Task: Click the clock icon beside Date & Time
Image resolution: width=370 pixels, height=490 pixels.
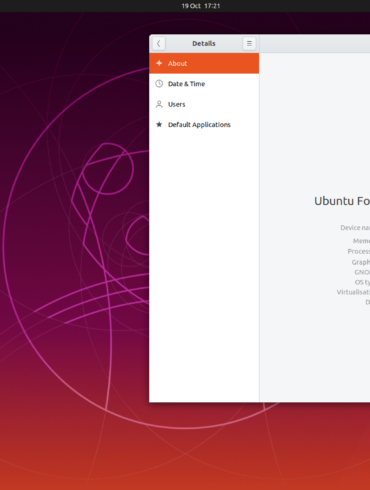Action: coord(159,84)
